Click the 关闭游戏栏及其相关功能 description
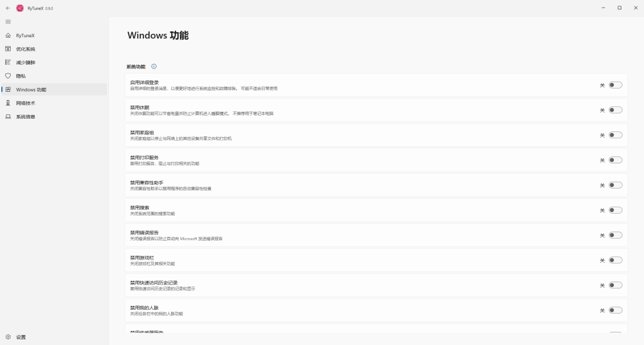The height and width of the screenshot is (345, 644). [x=152, y=264]
